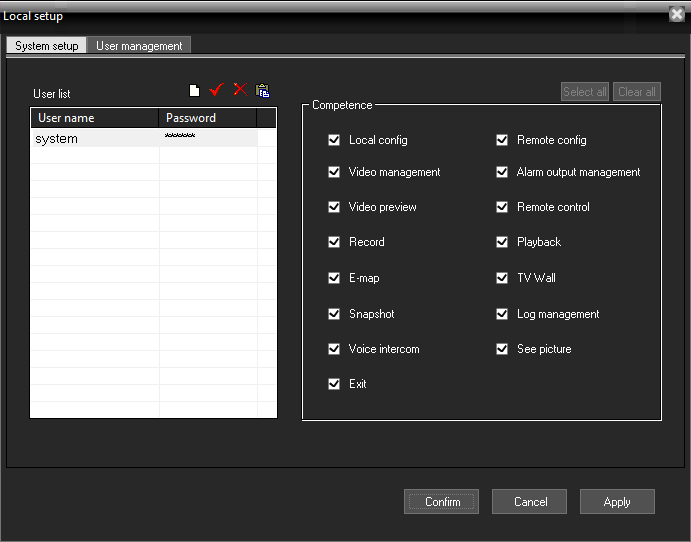Open the User management tab
The height and width of the screenshot is (542, 691).
coord(139,46)
